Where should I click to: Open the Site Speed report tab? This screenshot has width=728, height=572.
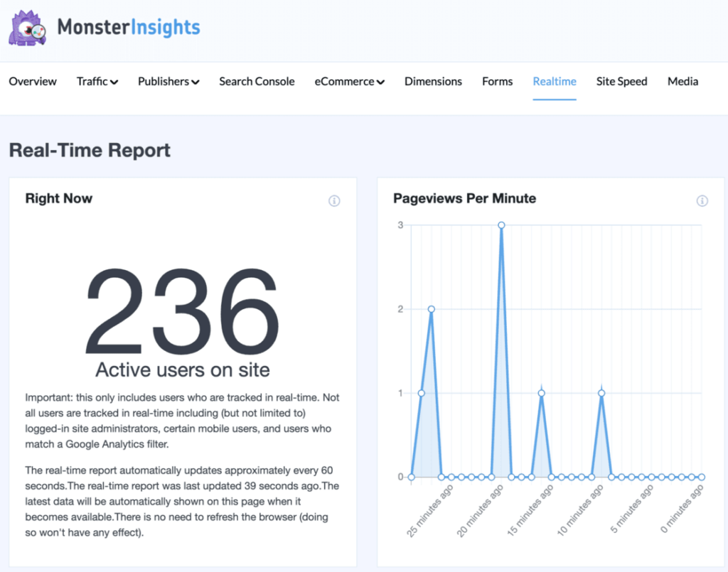621,82
